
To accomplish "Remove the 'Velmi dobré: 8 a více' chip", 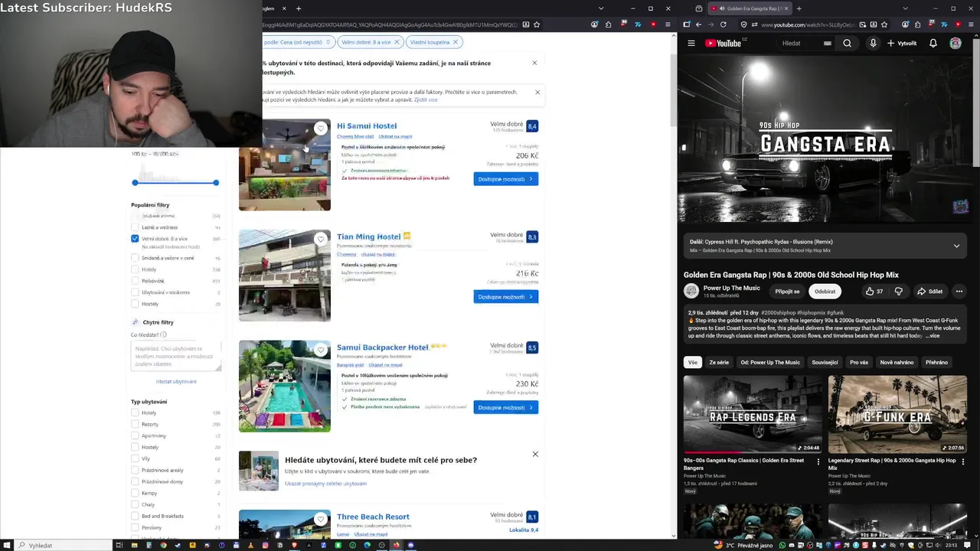I will tap(397, 42).
